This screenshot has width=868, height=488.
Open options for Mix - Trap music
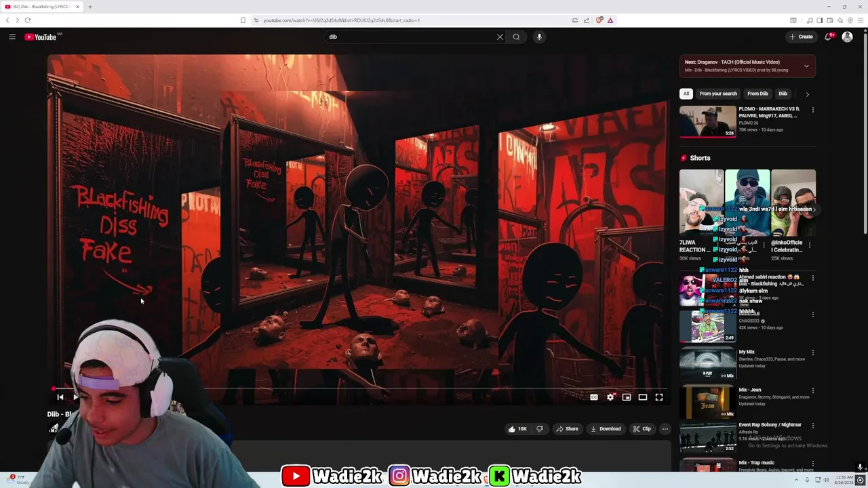point(813,464)
